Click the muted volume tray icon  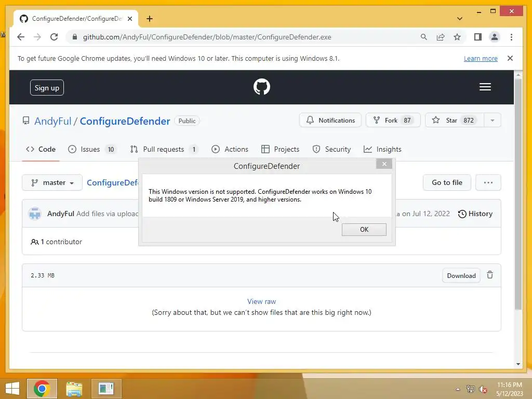(x=483, y=389)
